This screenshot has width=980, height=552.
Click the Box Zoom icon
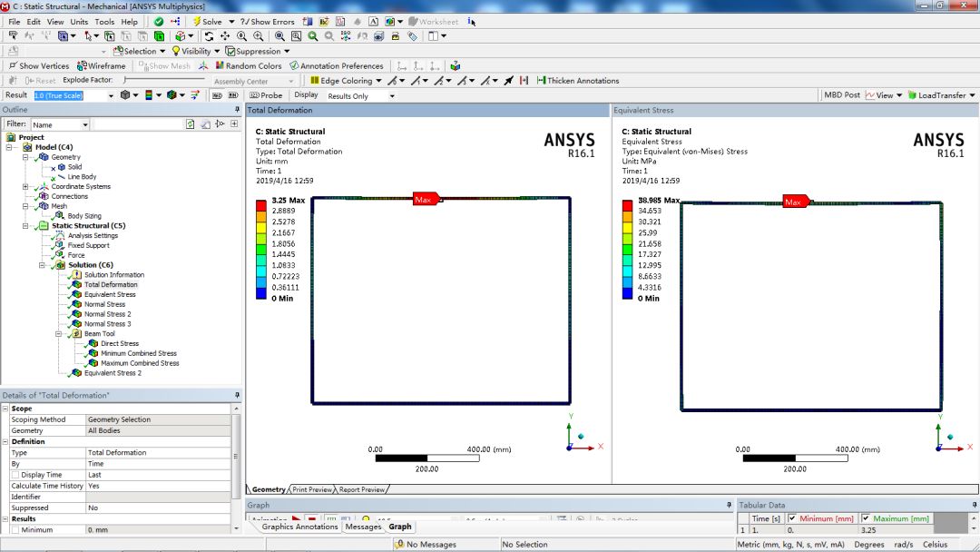click(258, 36)
